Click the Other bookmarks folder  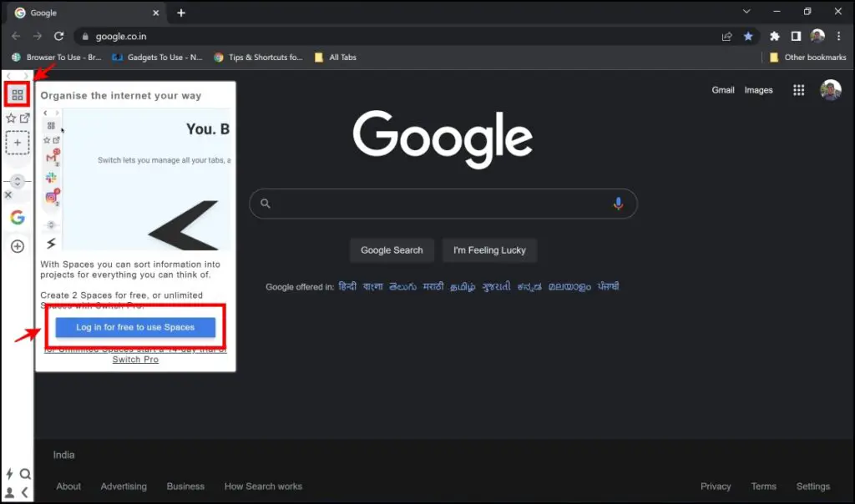[x=807, y=57]
